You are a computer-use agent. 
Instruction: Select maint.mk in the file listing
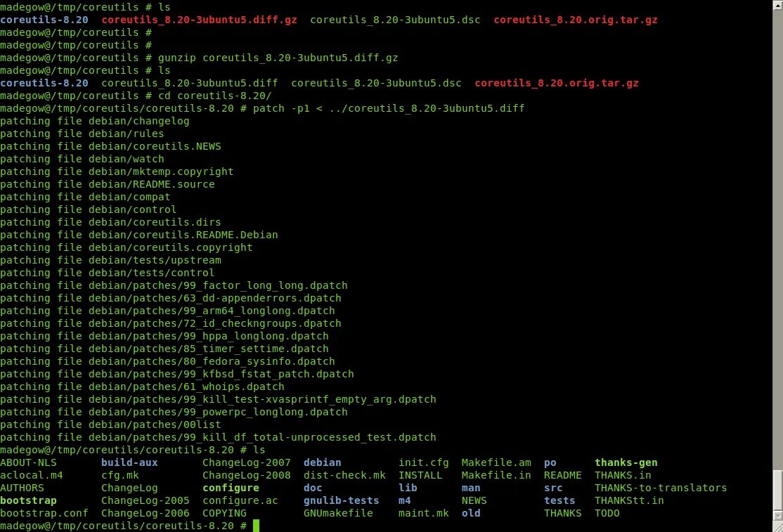(423, 513)
